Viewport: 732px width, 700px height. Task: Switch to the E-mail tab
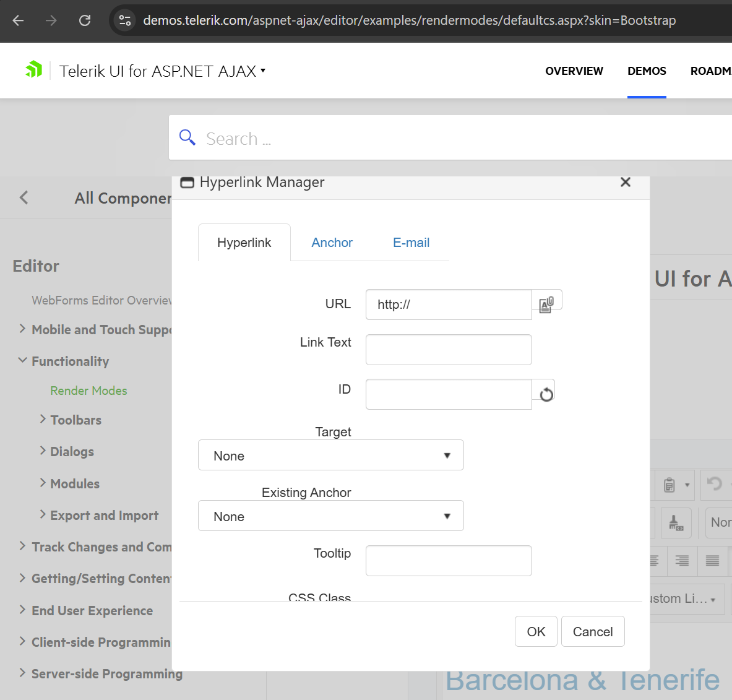[411, 243]
